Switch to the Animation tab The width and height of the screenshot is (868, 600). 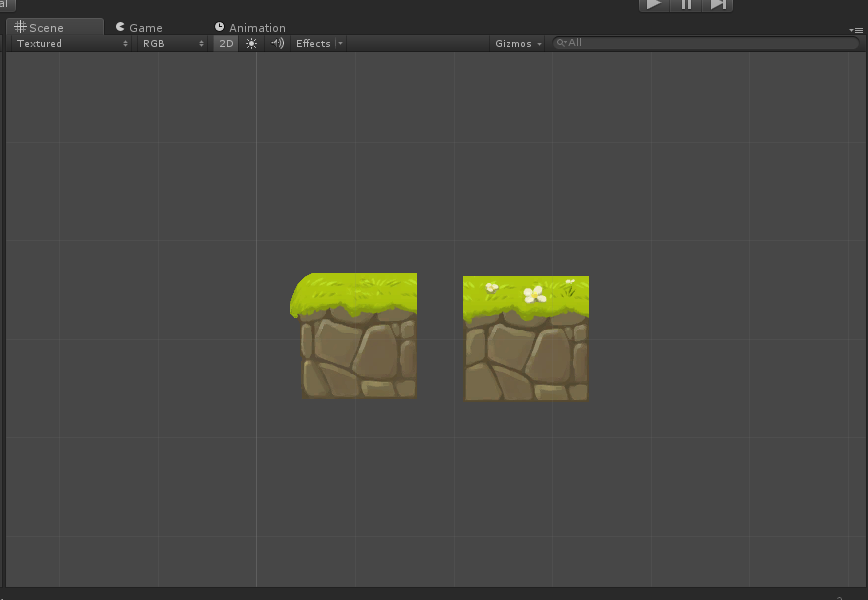[255, 27]
